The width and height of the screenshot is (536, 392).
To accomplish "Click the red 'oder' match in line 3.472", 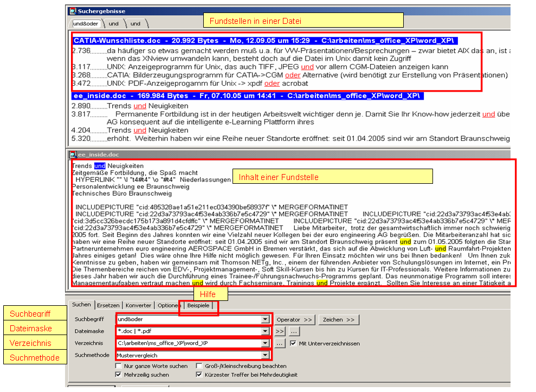I will [x=272, y=83].
